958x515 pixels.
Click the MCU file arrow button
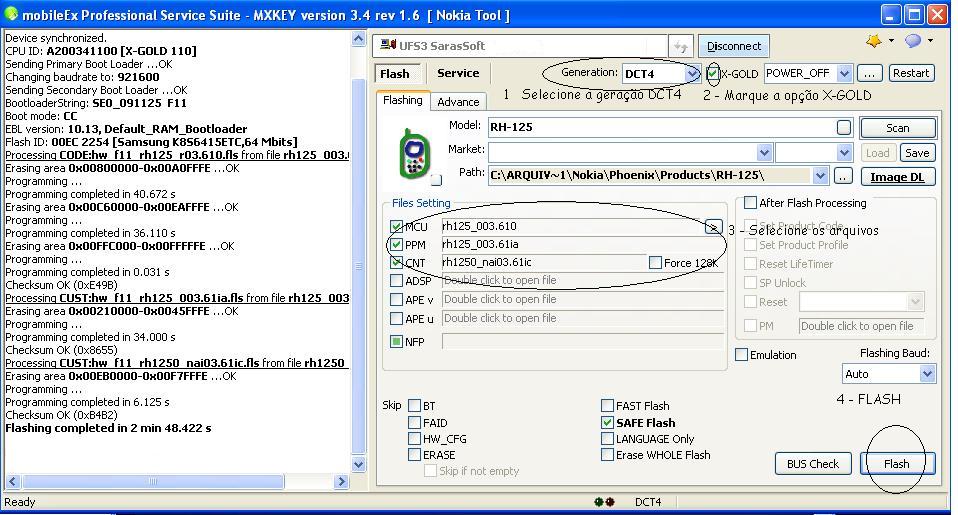click(x=713, y=227)
